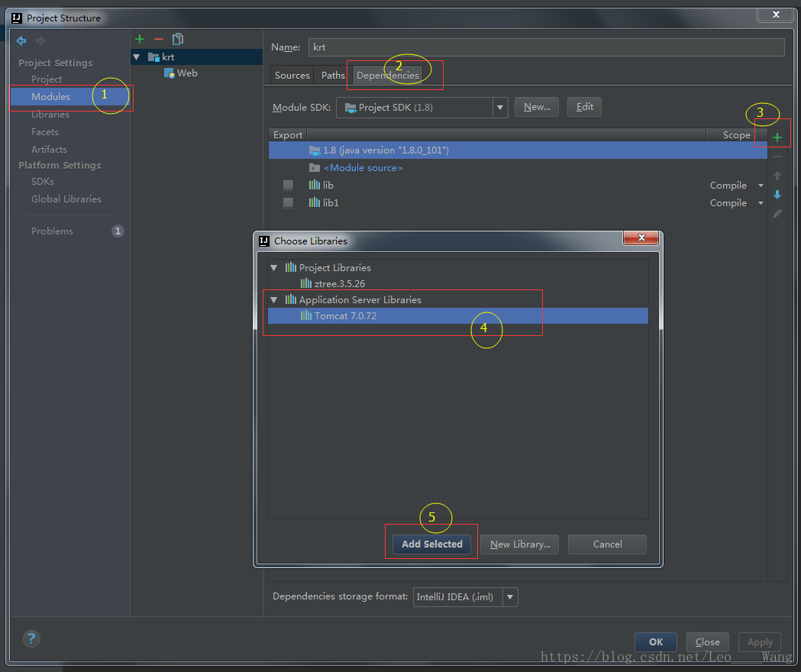
Task: Select Project in Project Settings
Action: 47,79
